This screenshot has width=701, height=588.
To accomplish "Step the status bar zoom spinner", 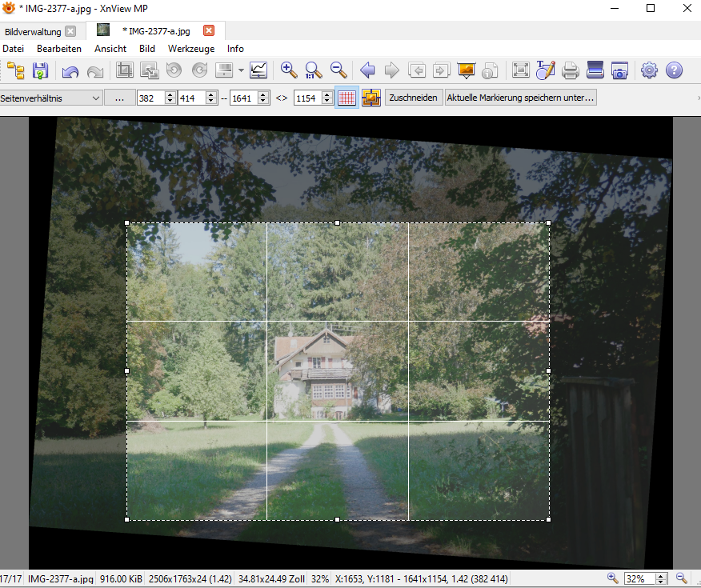I will point(661,579).
